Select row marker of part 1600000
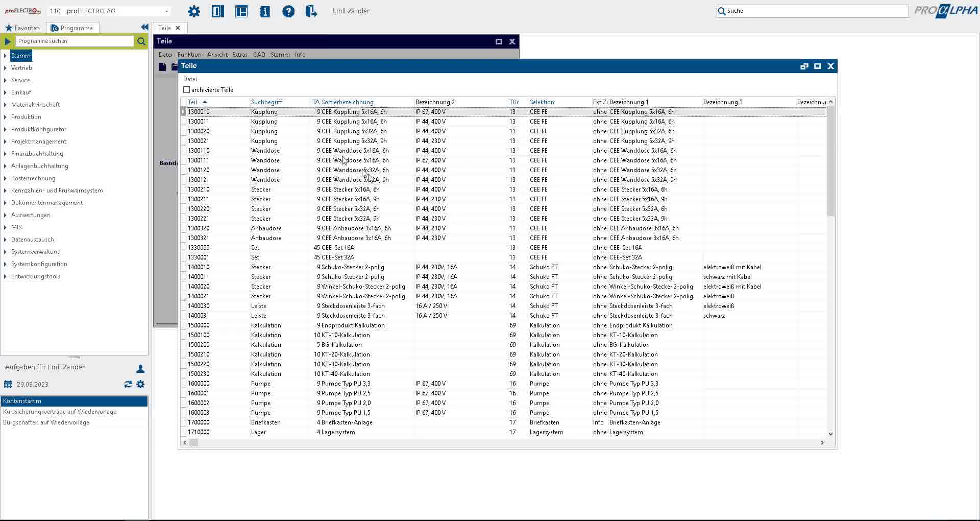Viewport: 980px width, 521px height. pyautogui.click(x=183, y=384)
